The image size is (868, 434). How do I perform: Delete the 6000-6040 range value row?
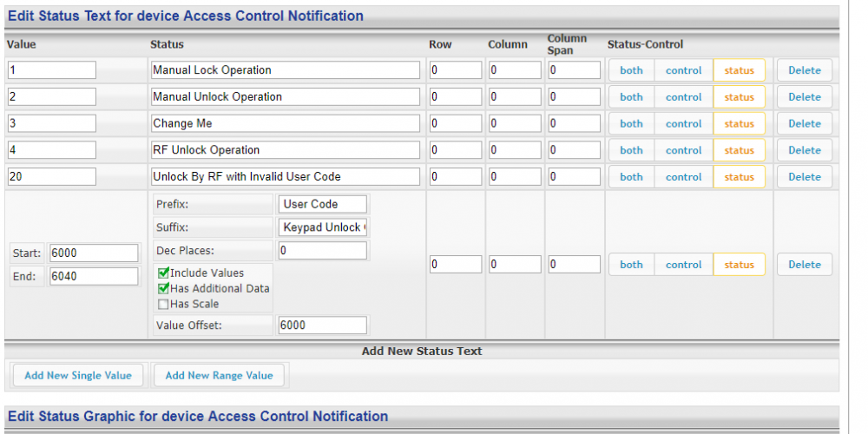(804, 265)
